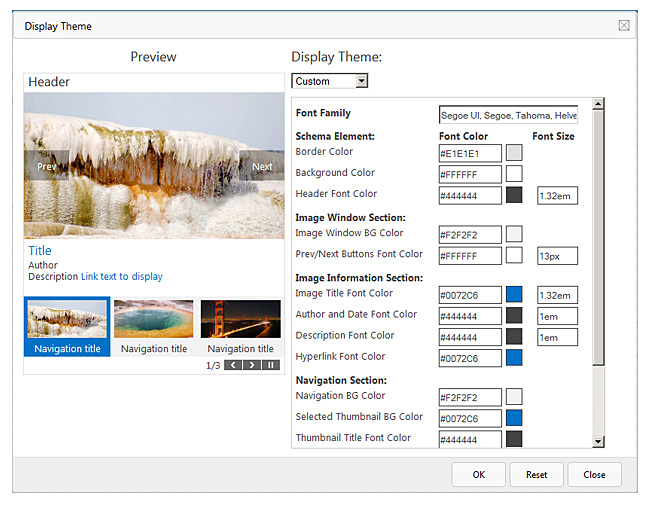Follow the 'Link text to display' hyperlink
Screen dimensions: 650x507
click(x=121, y=277)
